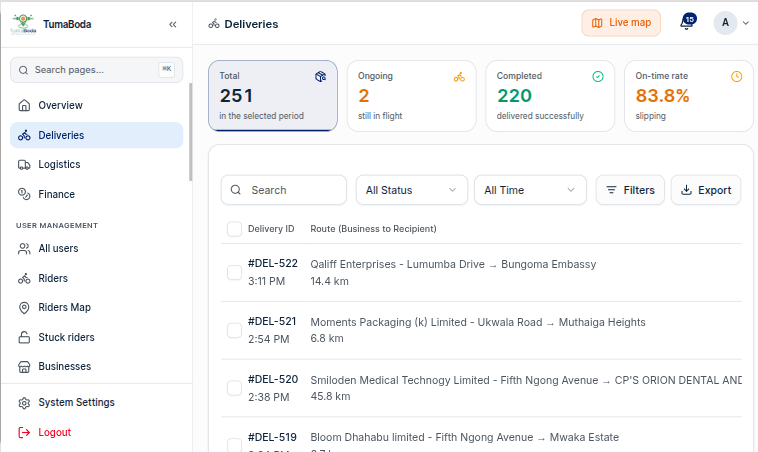Check the box for delivery #DEL-519
The image size is (758, 452).
tap(234, 445)
